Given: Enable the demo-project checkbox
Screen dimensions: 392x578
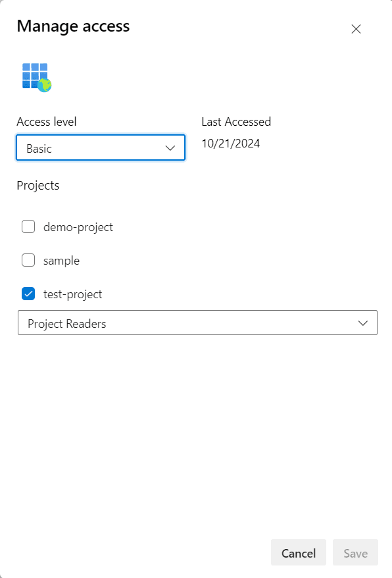Looking at the screenshot, I should (x=28, y=226).
